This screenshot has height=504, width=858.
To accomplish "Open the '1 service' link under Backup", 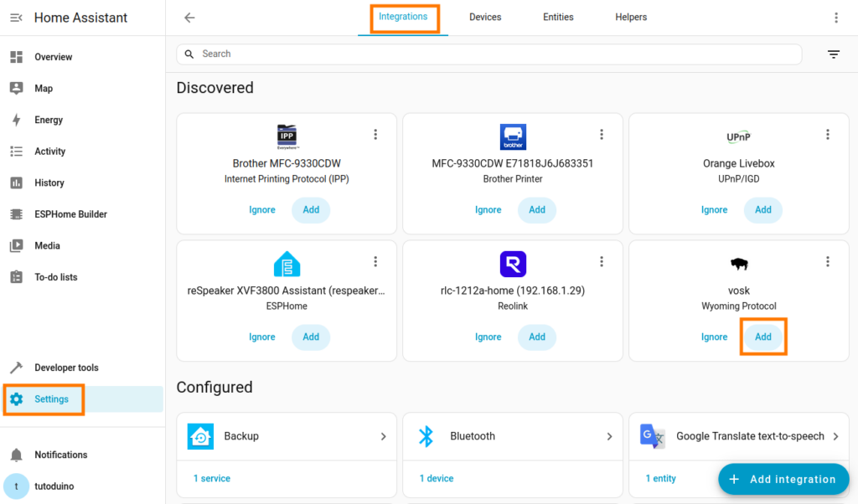I will [x=212, y=479].
